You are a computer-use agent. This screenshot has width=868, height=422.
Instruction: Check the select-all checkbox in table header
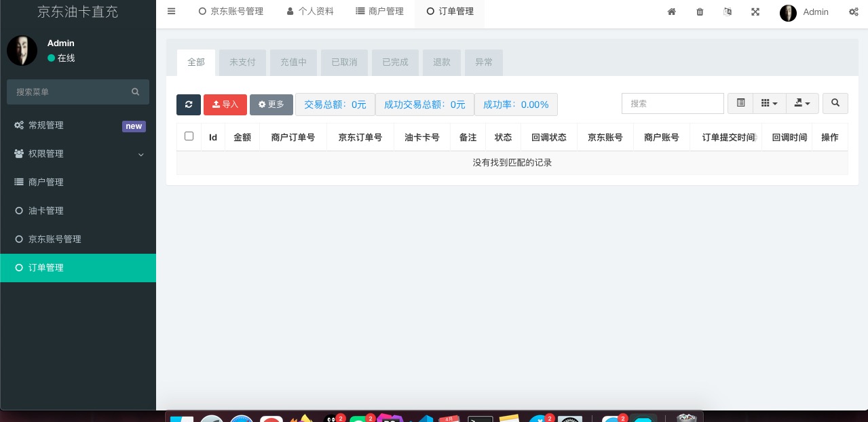[x=189, y=136]
